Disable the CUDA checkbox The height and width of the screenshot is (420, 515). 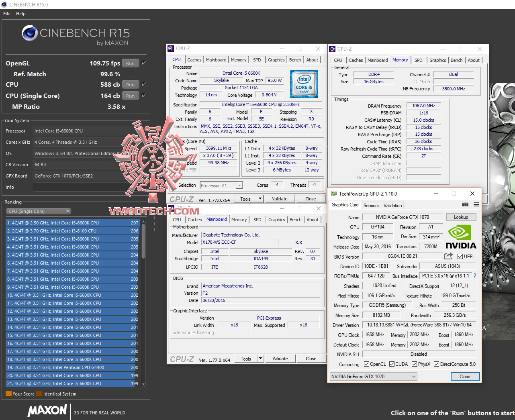pyautogui.click(x=392, y=364)
